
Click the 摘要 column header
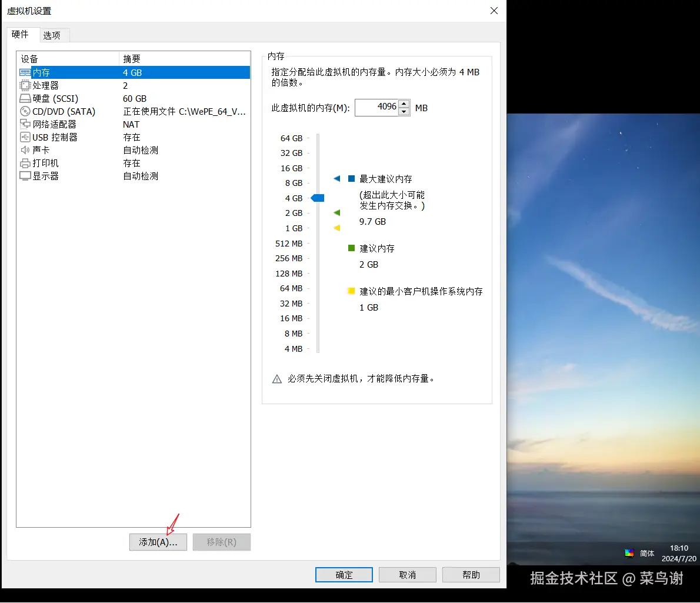click(184, 59)
